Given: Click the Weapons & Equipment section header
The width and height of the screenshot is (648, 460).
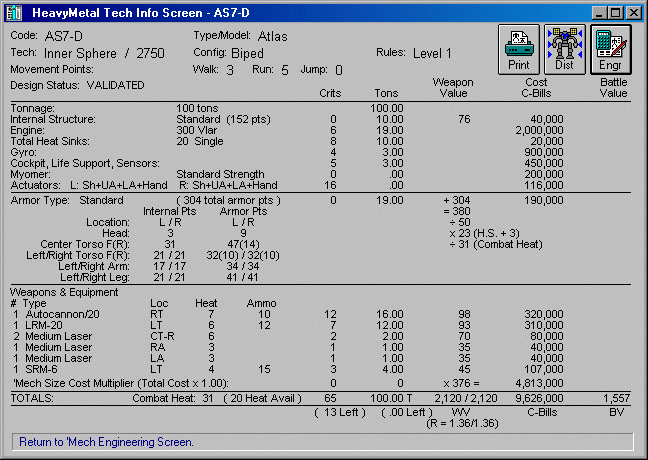Looking at the screenshot, I should point(64,292).
